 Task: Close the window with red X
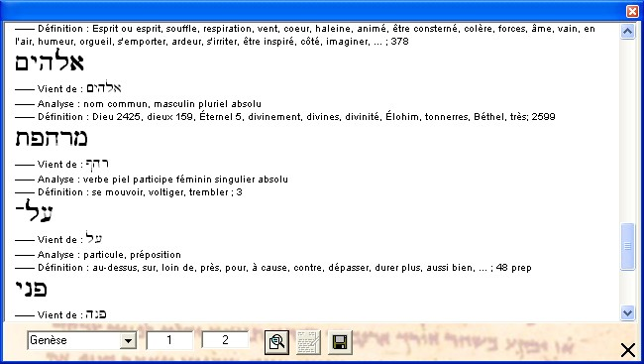click(632, 11)
